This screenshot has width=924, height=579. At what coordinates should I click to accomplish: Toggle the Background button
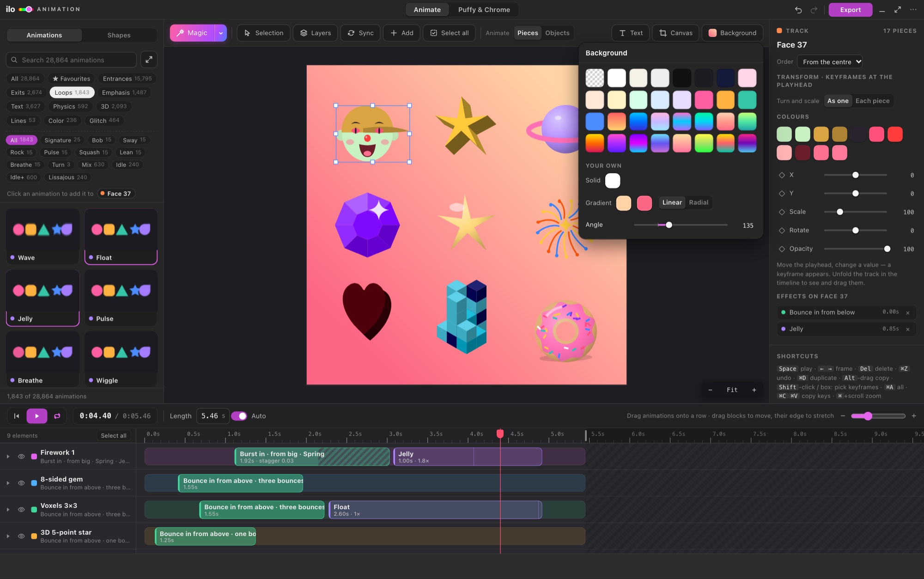coord(732,33)
